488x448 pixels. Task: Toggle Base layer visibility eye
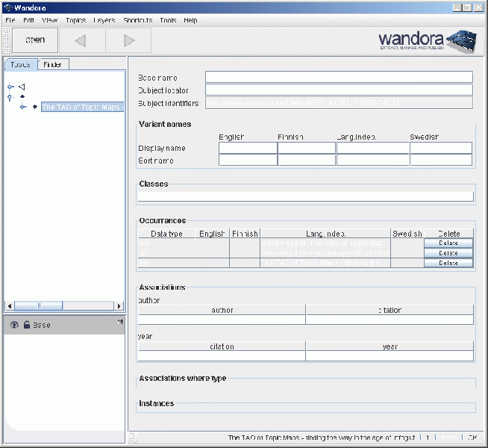coord(14,325)
